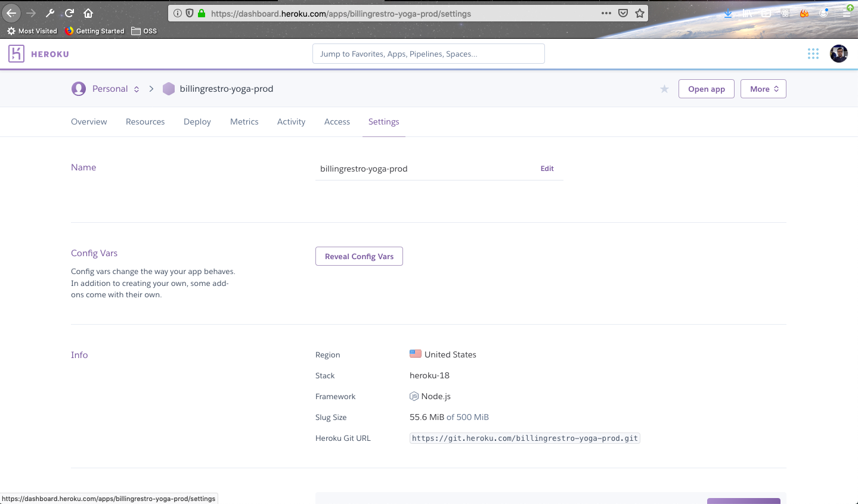This screenshot has width=858, height=504.
Task: Click the Info section heading
Action: tap(79, 355)
